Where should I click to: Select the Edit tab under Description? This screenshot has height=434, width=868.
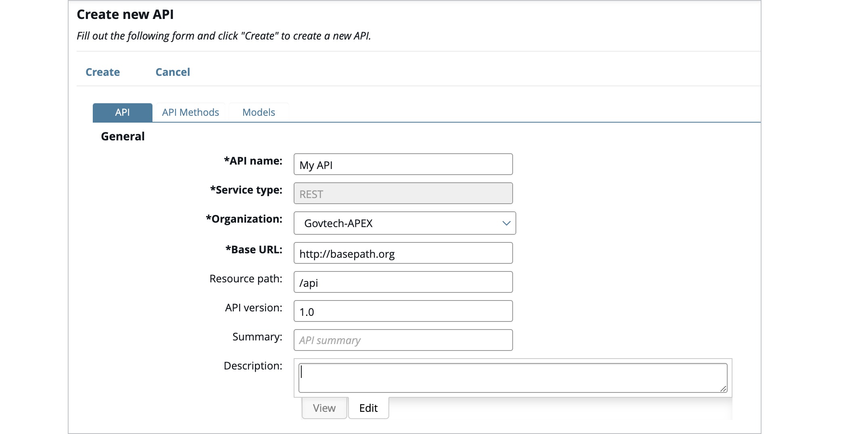[x=368, y=408]
